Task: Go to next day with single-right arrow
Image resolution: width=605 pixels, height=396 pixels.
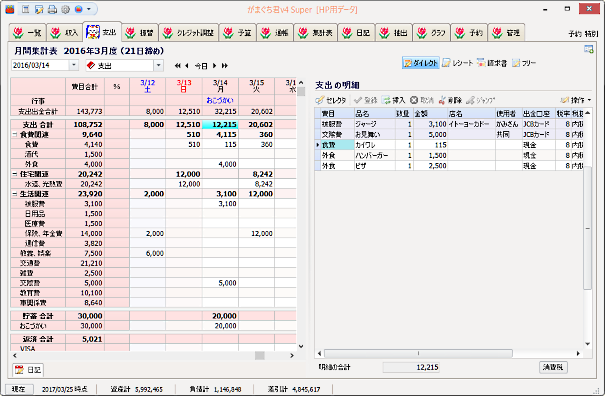Action: 215,66
